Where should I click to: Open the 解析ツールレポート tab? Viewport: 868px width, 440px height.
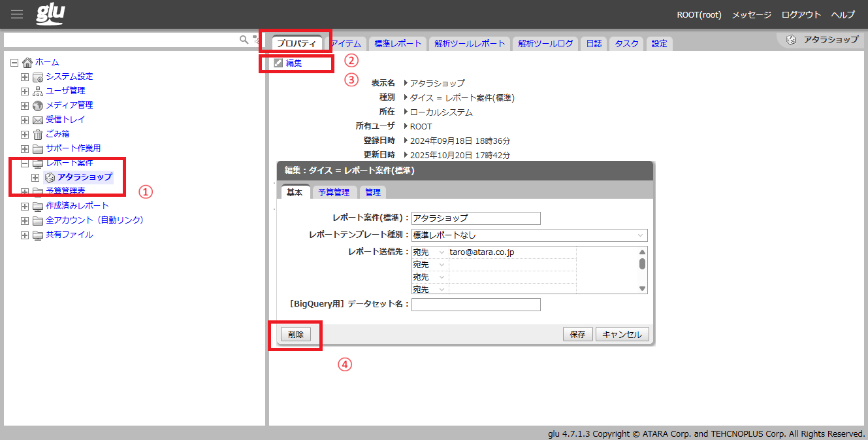pos(470,44)
